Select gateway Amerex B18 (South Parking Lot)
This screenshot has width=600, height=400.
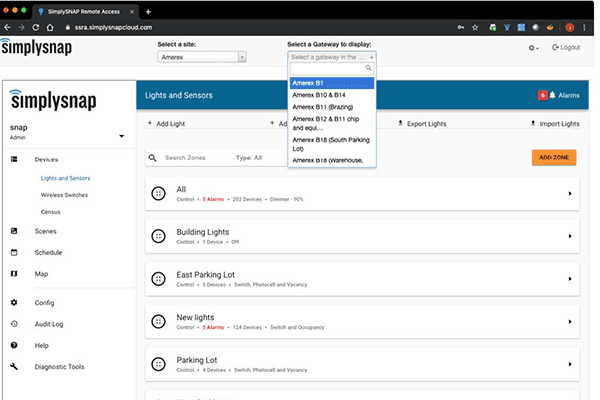pos(331,144)
